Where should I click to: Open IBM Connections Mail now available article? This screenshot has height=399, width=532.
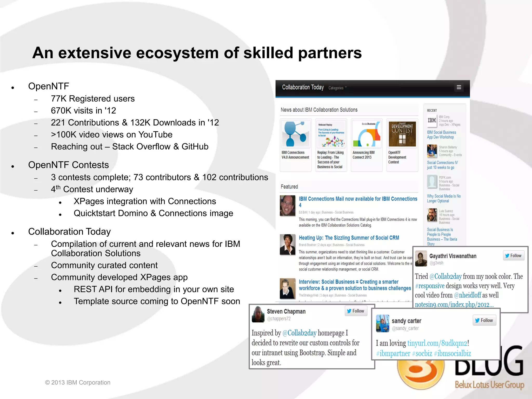358,202
